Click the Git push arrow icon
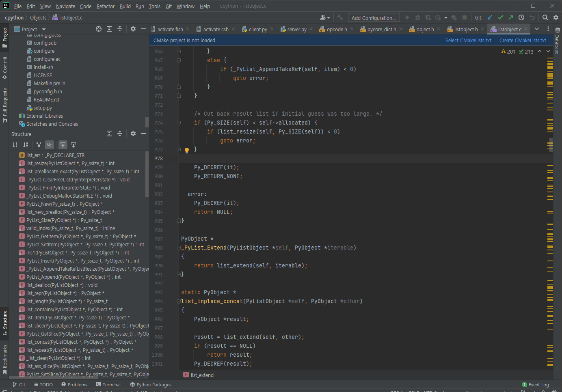 pyautogui.click(x=511, y=17)
